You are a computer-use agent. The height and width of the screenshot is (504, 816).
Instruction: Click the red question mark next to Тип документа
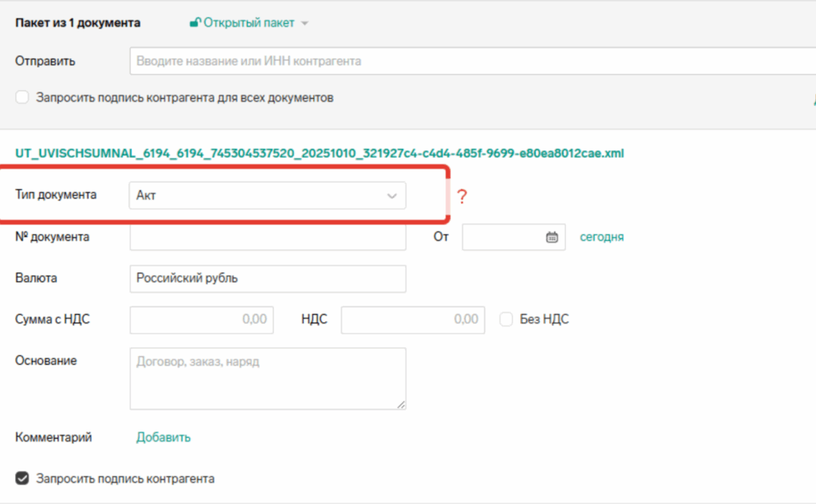[461, 197]
